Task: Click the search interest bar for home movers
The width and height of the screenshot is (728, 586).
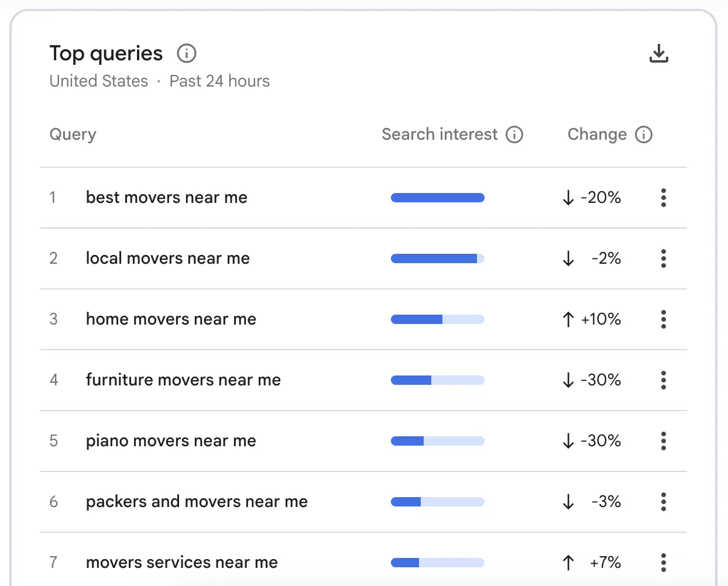Action: coord(438,319)
